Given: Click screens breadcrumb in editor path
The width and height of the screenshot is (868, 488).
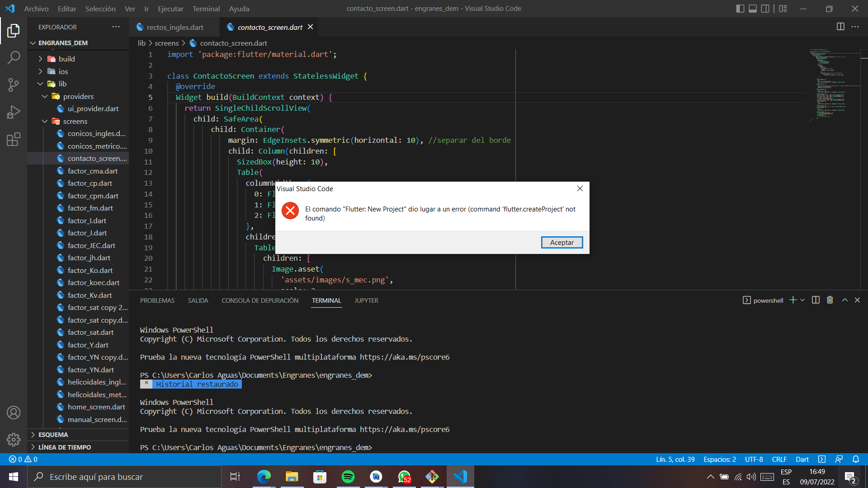Looking at the screenshot, I should pos(167,43).
